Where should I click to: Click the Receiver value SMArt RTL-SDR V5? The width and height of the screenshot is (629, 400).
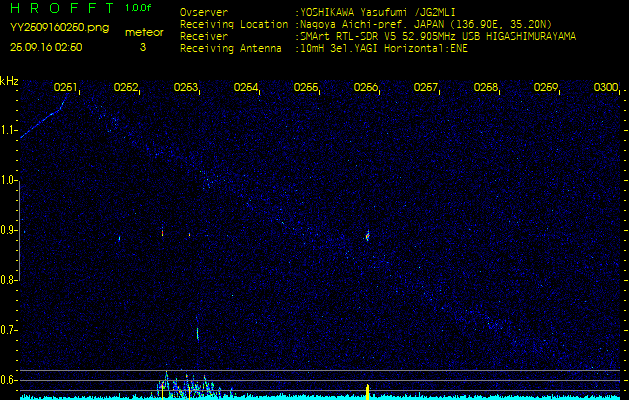349,37
